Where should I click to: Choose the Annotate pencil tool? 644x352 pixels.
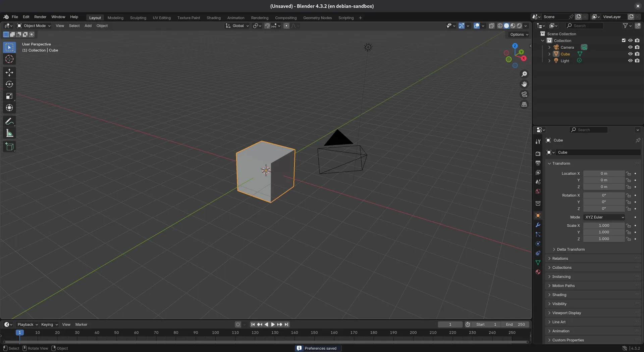tap(9, 121)
